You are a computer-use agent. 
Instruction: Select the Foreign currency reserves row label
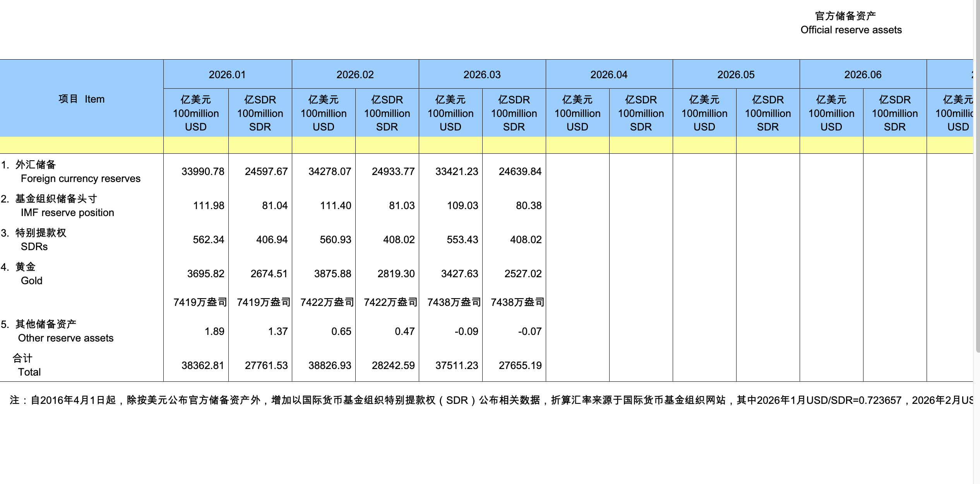80,178
